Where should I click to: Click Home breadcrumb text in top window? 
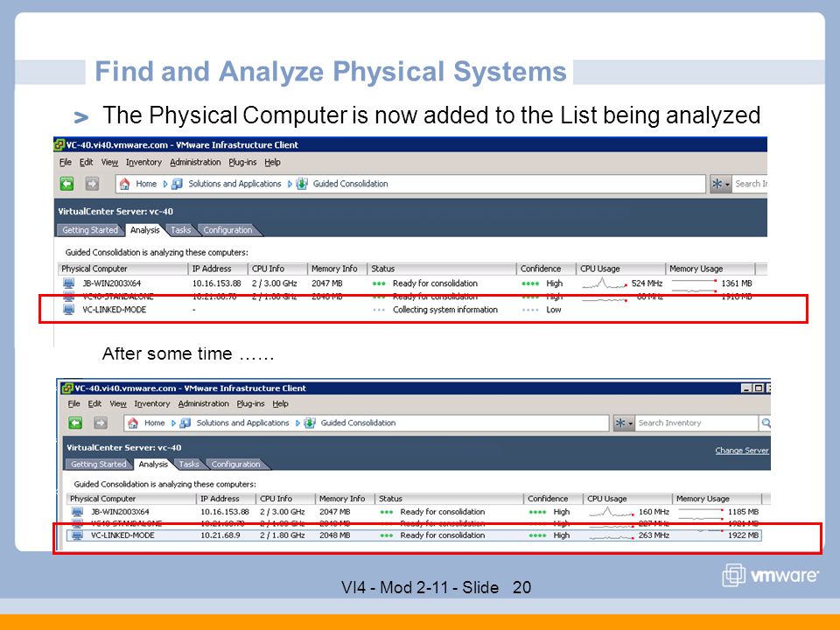pos(146,184)
